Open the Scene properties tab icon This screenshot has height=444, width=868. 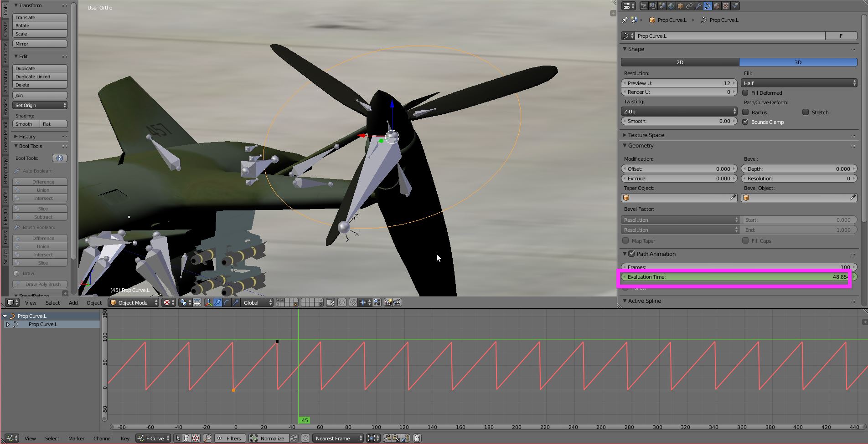(662, 6)
